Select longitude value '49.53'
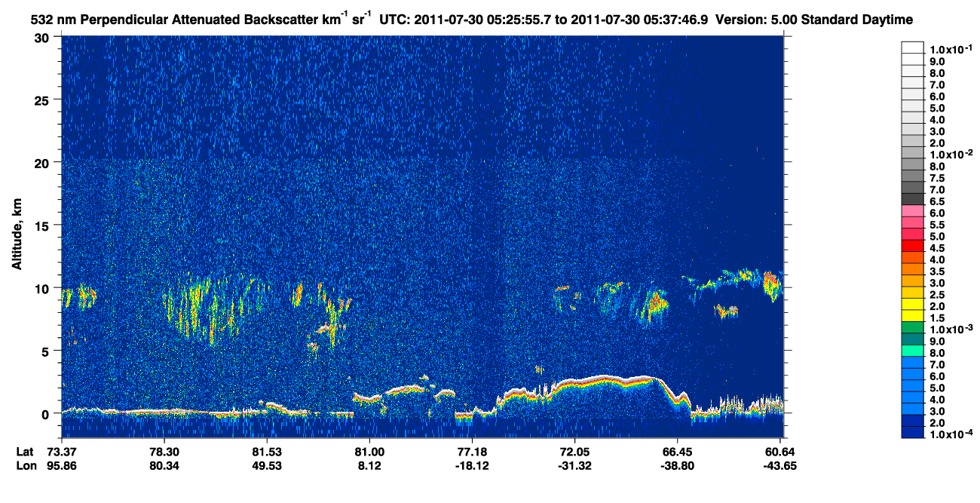The image size is (980, 503). (x=266, y=465)
